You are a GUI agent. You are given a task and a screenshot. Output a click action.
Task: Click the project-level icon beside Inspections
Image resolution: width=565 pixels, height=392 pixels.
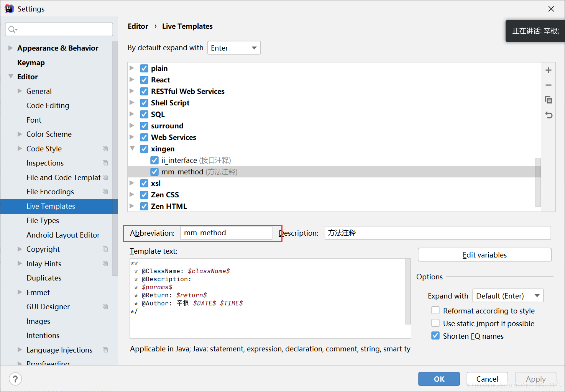105,163
